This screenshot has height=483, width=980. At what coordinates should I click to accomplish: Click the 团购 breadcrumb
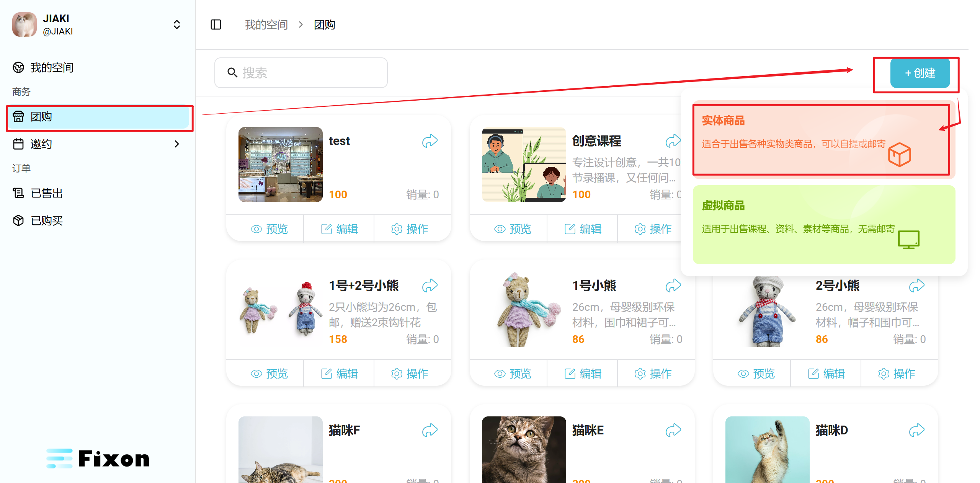324,25
